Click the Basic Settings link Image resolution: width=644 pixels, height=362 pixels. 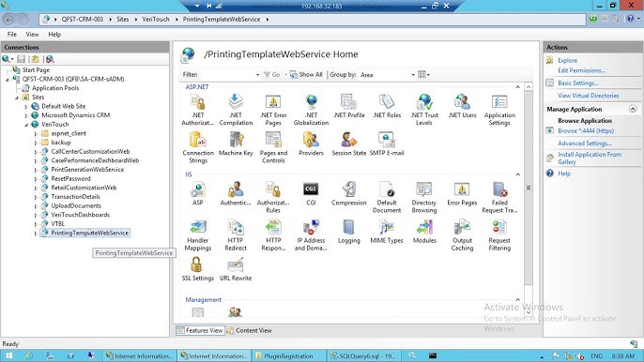(x=578, y=83)
